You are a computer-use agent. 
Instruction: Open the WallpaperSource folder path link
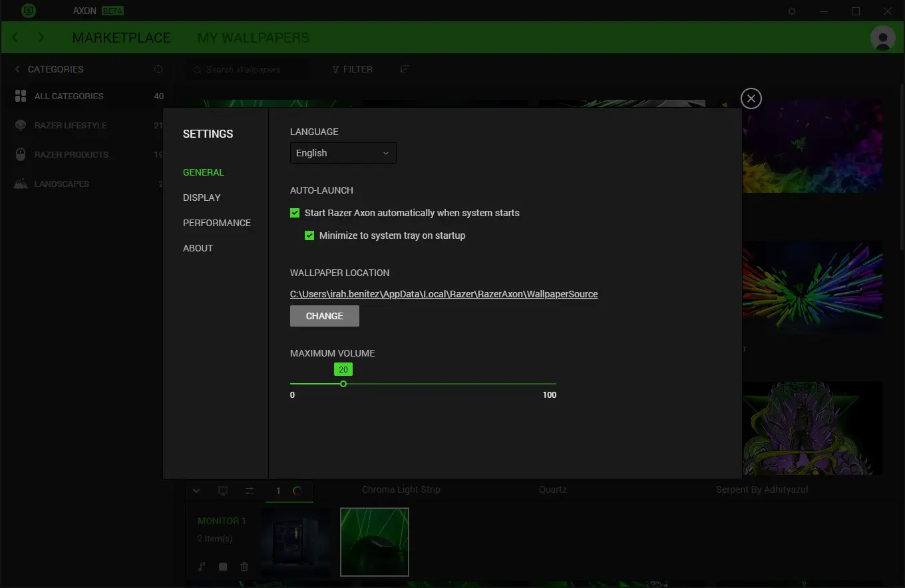(x=444, y=294)
